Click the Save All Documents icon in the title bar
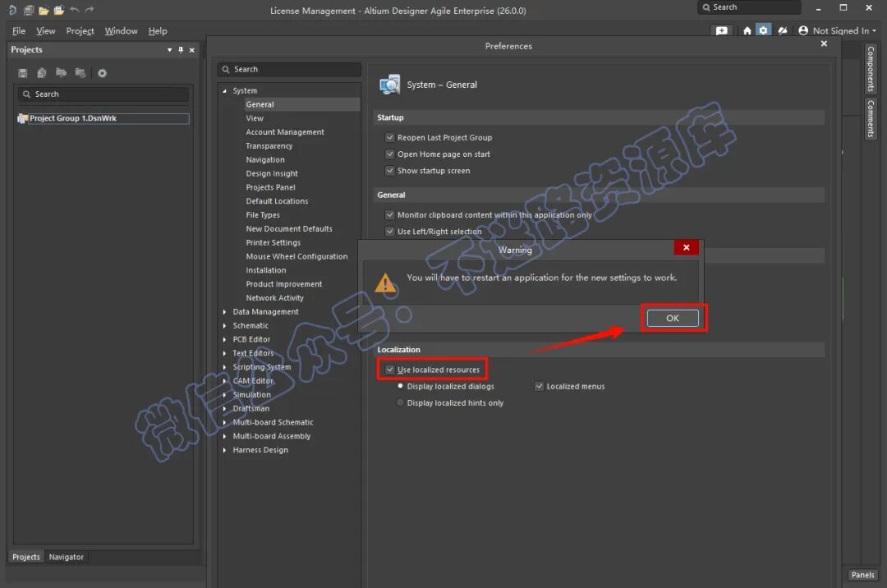 click(x=28, y=10)
